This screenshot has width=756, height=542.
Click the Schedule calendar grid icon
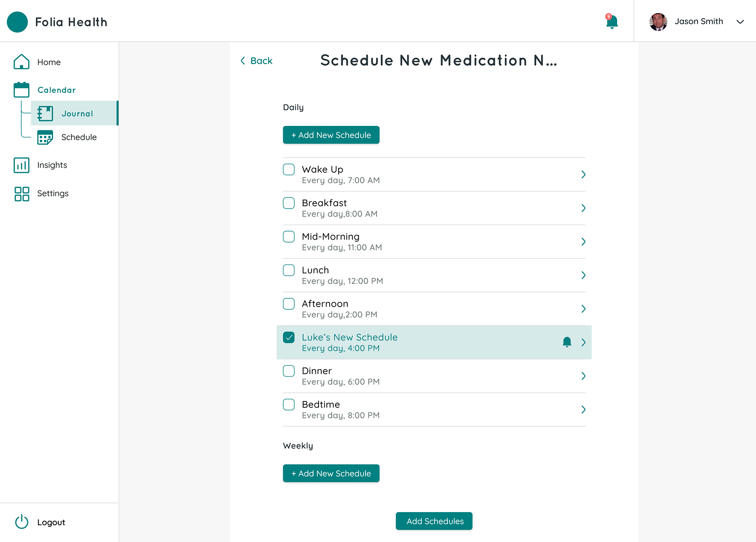point(45,137)
